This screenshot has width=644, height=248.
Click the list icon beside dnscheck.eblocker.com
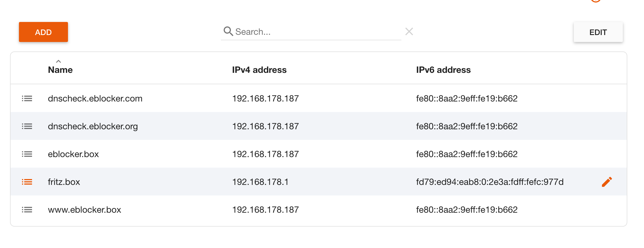tap(27, 98)
